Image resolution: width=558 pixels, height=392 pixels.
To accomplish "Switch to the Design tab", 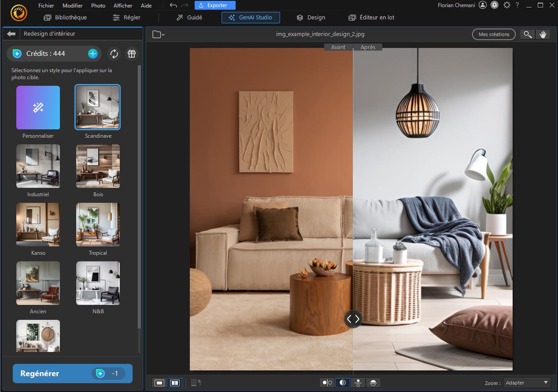I will pos(310,17).
